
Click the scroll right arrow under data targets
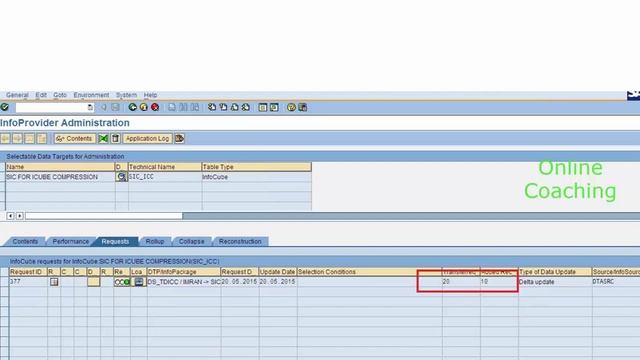tap(20, 216)
